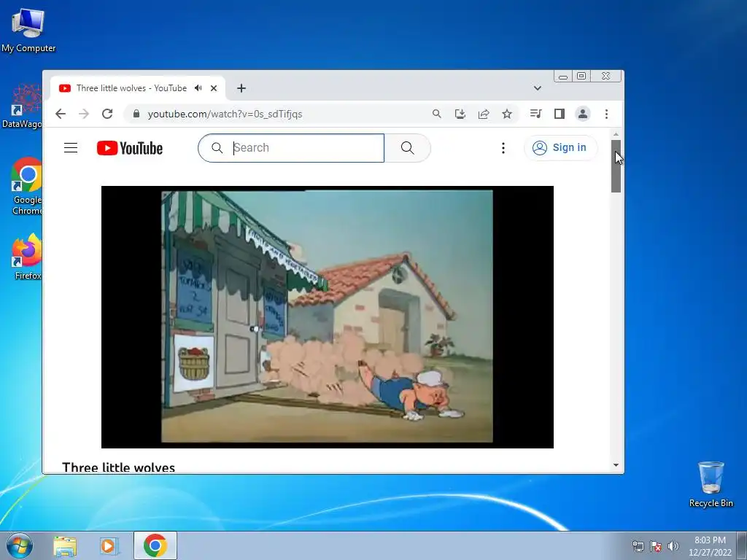This screenshot has height=560, width=747.
Task: Select the youtube.com address bar URL
Action: [x=225, y=114]
